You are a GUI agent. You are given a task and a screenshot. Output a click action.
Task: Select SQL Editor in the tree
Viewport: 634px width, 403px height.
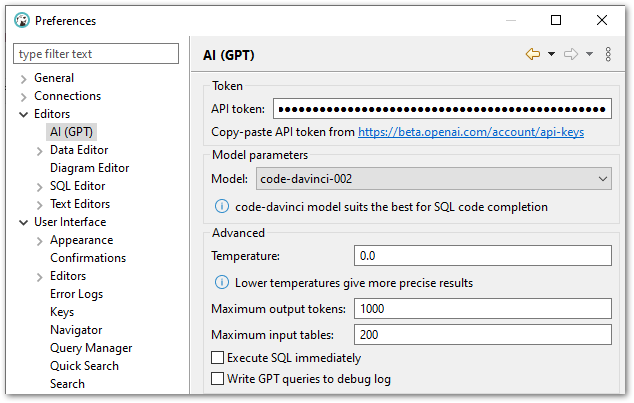tap(77, 186)
